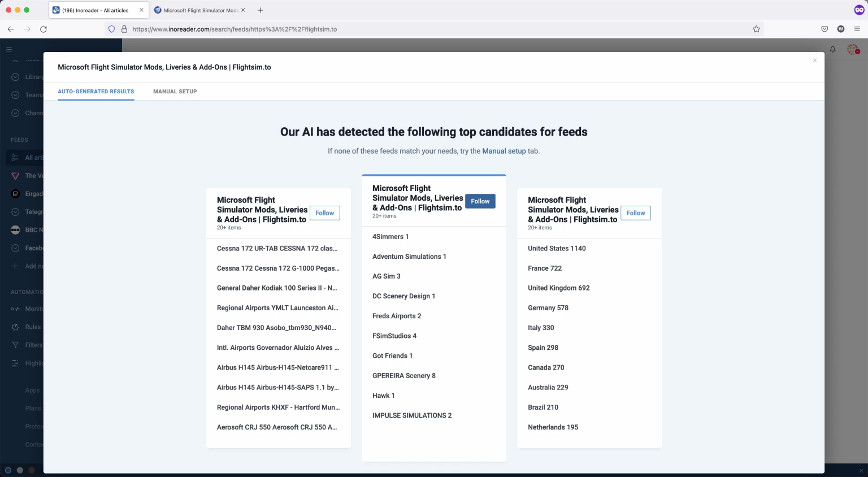Viewport: 868px width, 477px height.
Task: Click the Filters icon in the sidebar
Action: tap(15, 345)
